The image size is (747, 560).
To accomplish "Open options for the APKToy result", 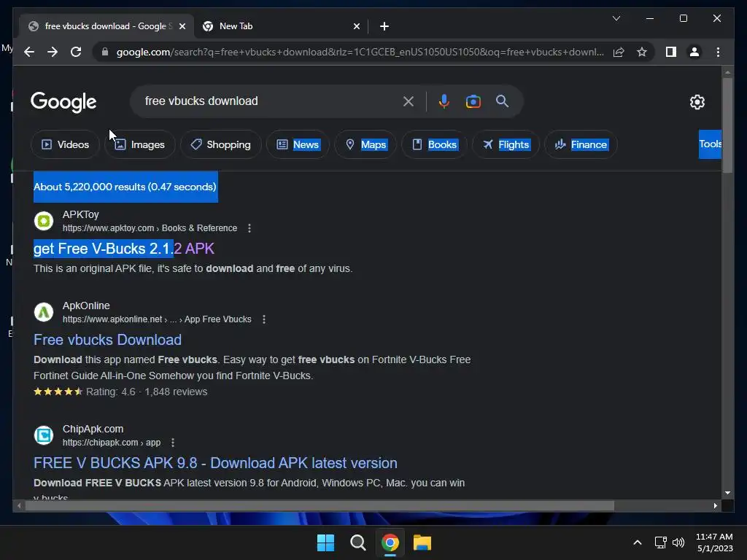I will (249, 228).
